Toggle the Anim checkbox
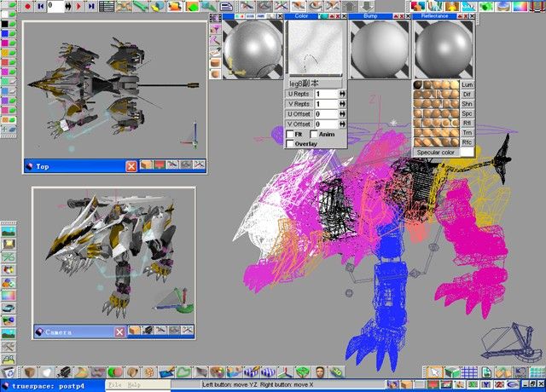546x392 pixels. [x=313, y=134]
